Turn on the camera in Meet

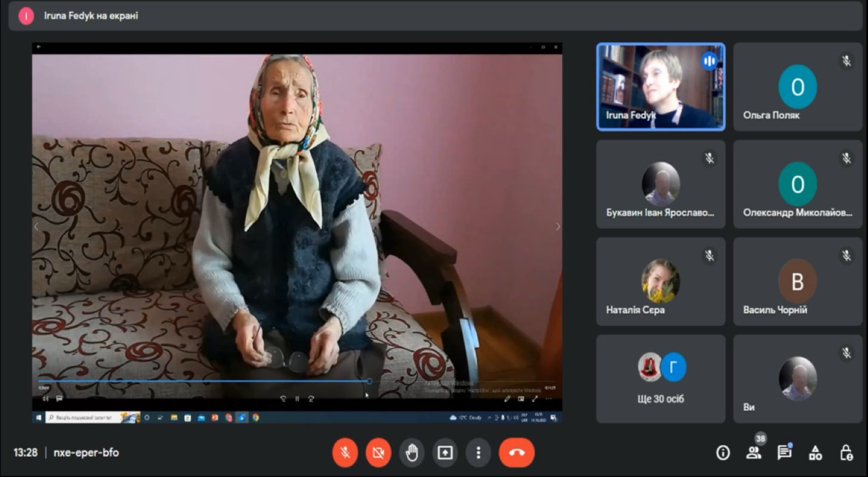(x=378, y=453)
